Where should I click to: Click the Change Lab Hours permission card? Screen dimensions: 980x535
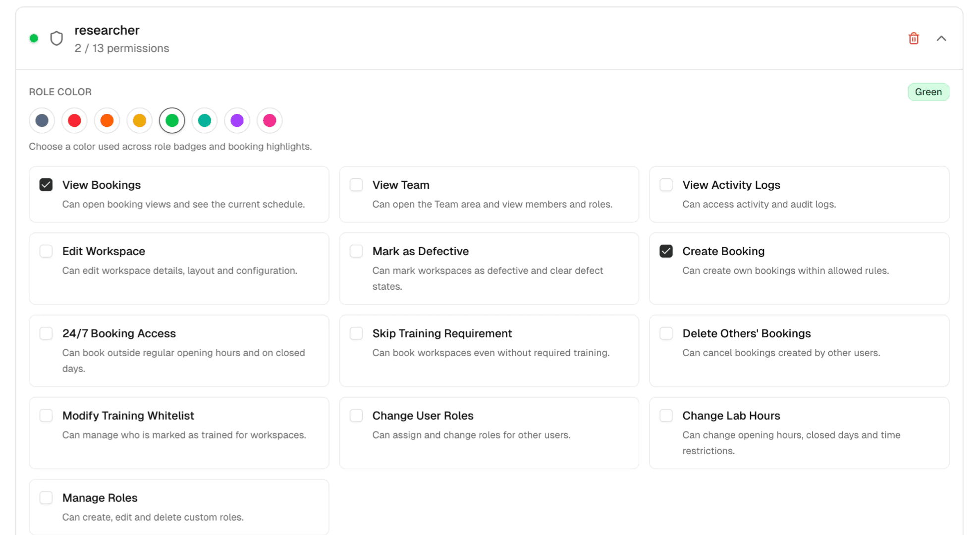tap(799, 432)
